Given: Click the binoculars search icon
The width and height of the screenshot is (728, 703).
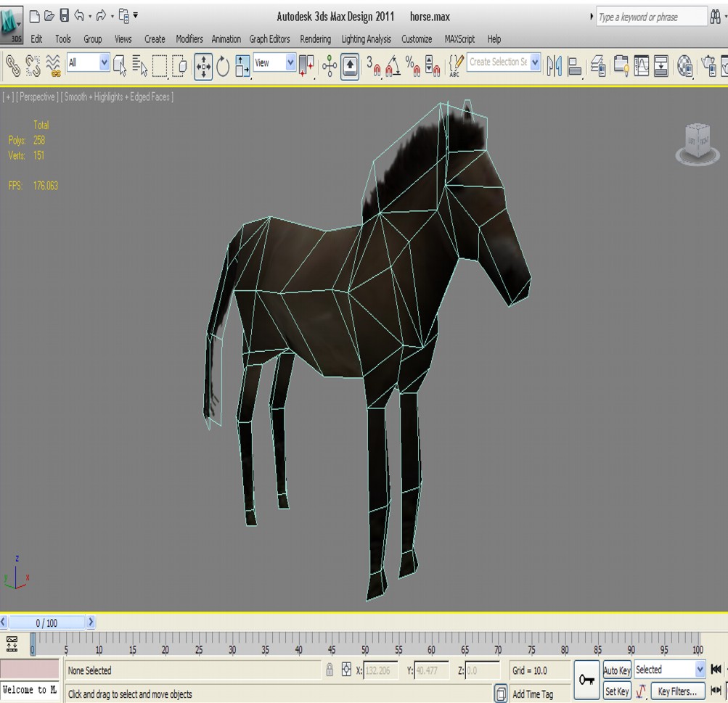Looking at the screenshot, I should tap(716, 17).
